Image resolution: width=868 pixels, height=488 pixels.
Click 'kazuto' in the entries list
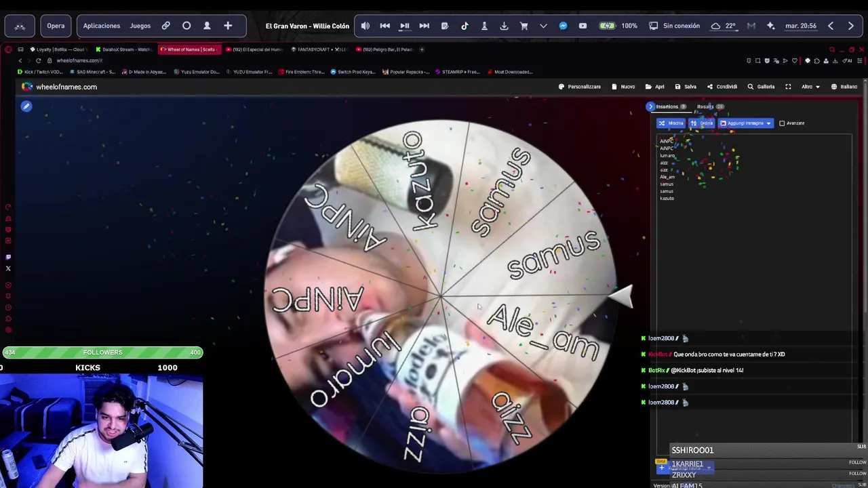pos(667,198)
